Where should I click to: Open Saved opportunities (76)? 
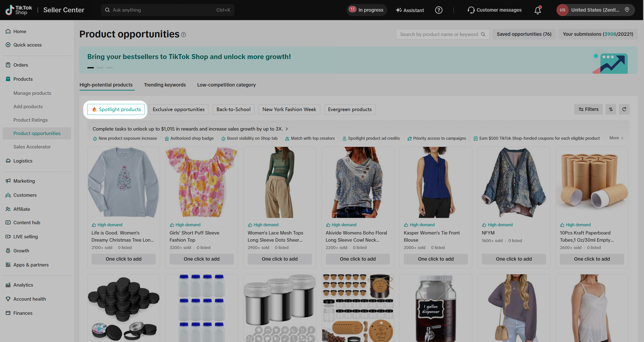pos(524,34)
